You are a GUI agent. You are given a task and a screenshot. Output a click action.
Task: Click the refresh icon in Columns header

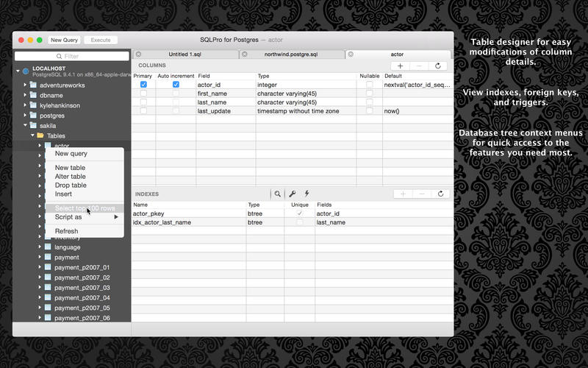point(439,66)
